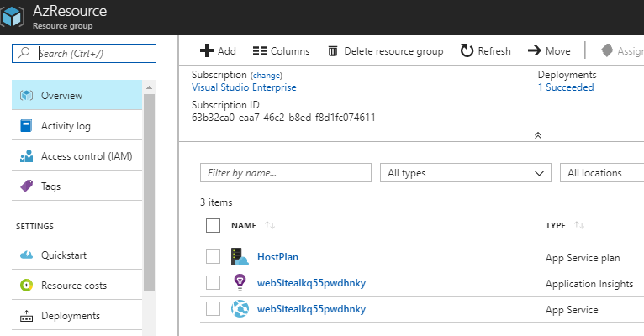Click the Add plus icon

click(207, 50)
